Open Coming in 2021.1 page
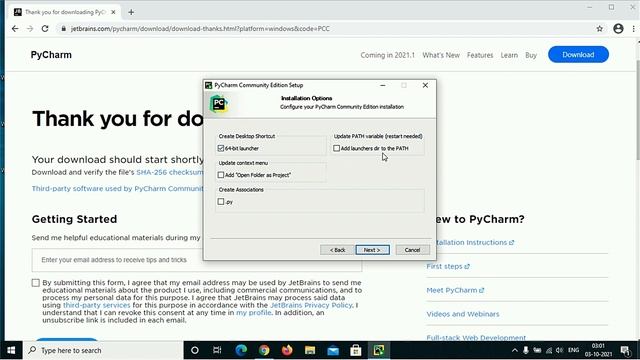This screenshot has width=640, height=360. coord(387,55)
